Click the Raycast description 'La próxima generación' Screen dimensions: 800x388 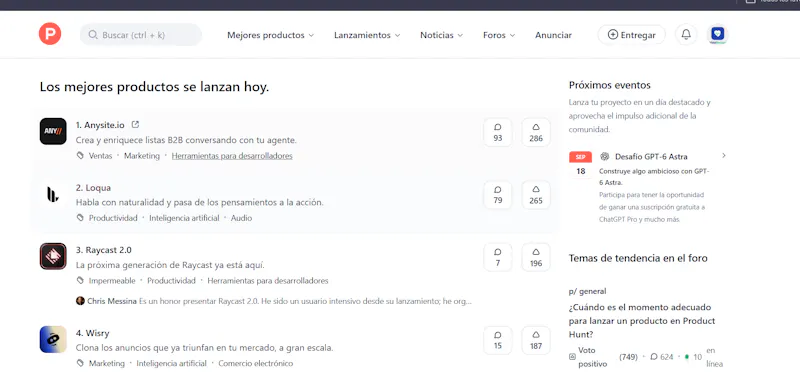(x=170, y=265)
